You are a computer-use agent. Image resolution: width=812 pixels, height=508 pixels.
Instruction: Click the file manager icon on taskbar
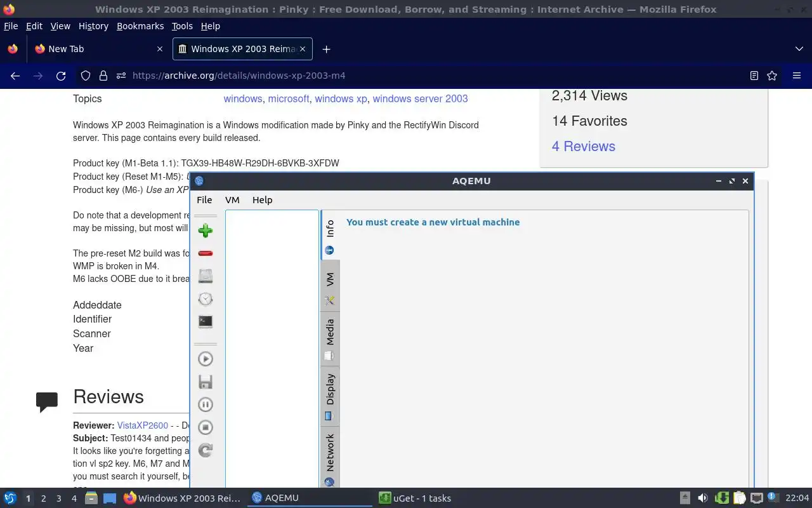(x=91, y=498)
